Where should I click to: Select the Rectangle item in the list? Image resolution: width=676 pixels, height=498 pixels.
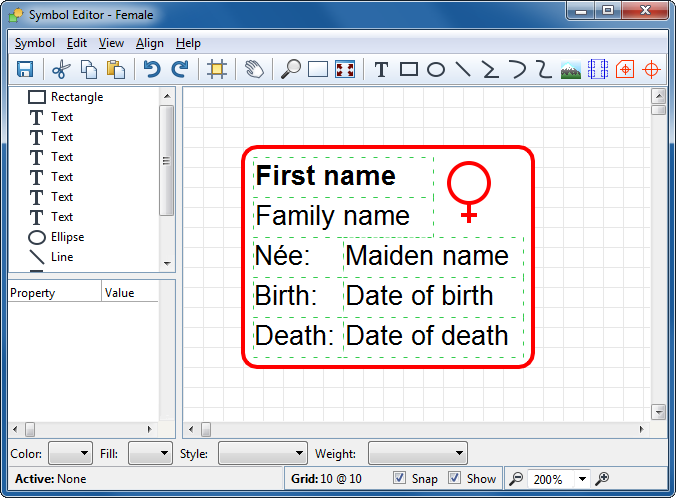(76, 97)
